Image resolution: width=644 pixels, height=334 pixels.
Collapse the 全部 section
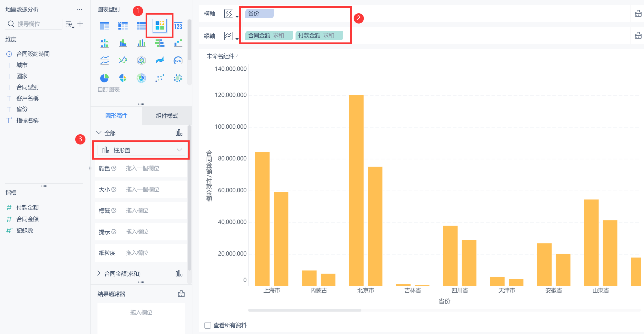(x=99, y=133)
